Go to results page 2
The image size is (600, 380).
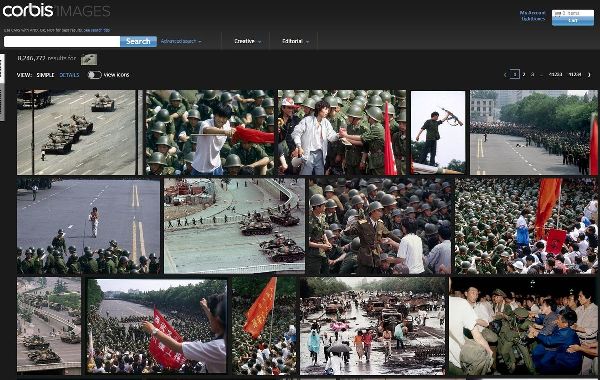524,75
